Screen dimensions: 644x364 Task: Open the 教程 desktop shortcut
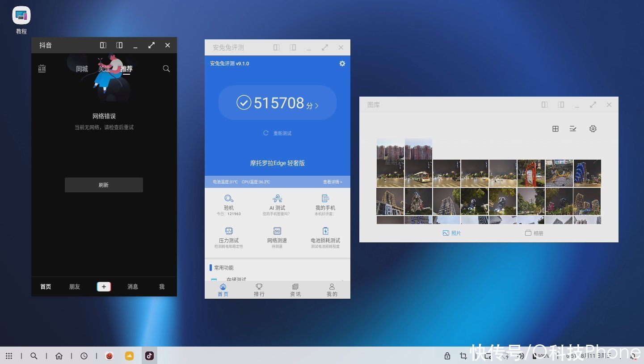tap(21, 20)
